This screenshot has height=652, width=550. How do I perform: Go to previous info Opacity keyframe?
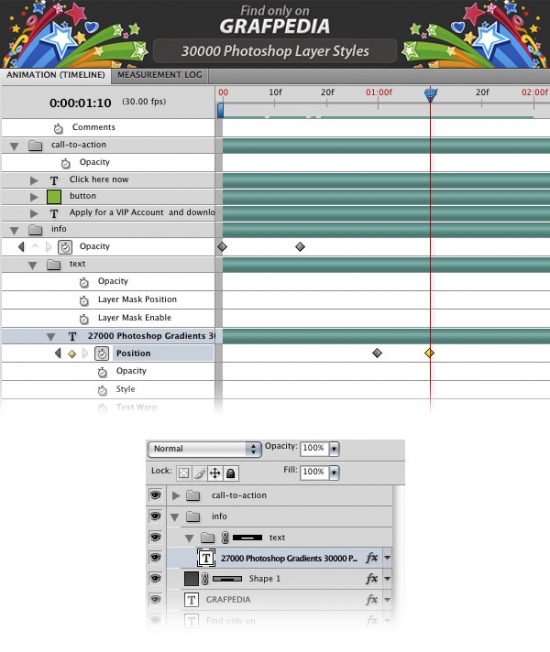tap(21, 247)
